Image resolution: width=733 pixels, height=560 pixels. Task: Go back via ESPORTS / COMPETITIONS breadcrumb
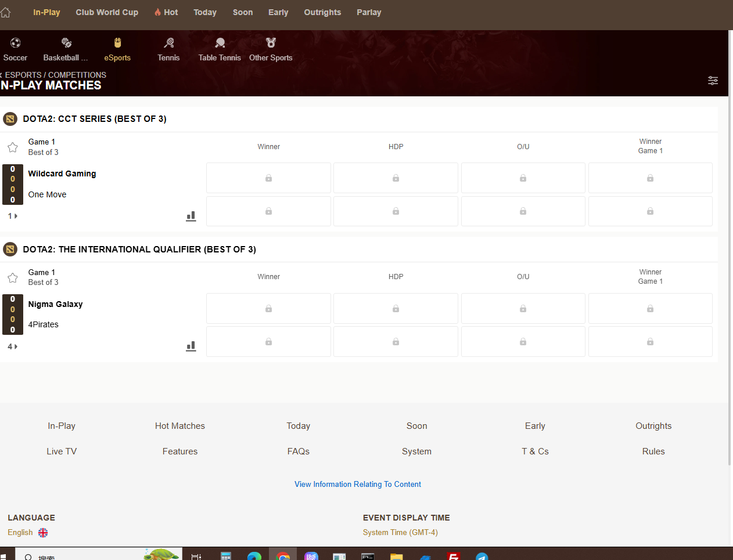53,75
